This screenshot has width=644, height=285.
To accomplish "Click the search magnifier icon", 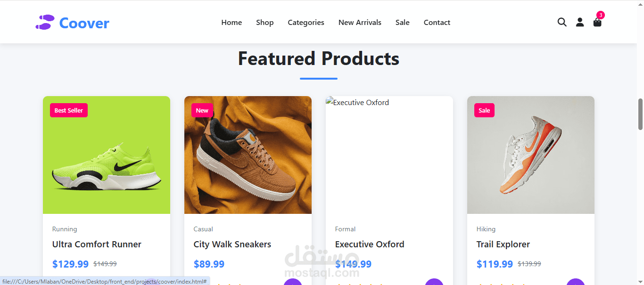I will point(562,22).
